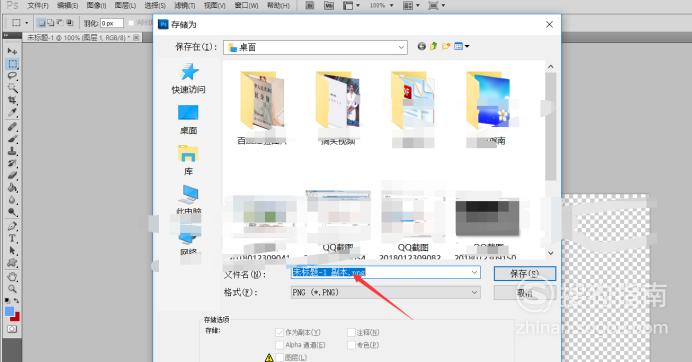This screenshot has width=692, height=362.
Task: Launch Mini Bridge from application bar
Action: (x=329, y=6)
